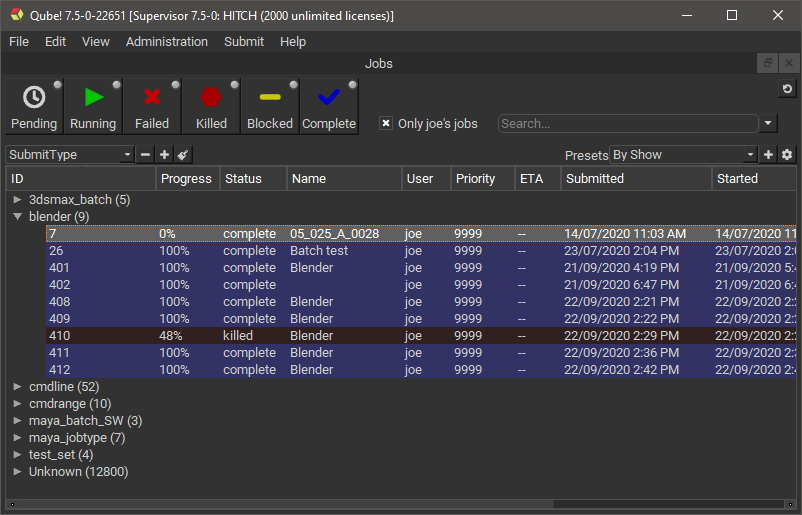Click in the job Search field
This screenshot has height=515, width=802.
(627, 124)
